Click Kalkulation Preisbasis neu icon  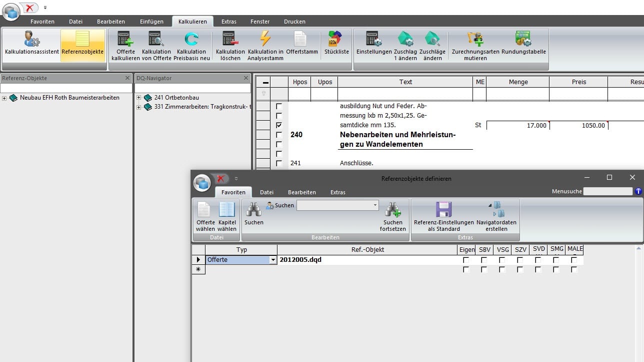(191, 46)
